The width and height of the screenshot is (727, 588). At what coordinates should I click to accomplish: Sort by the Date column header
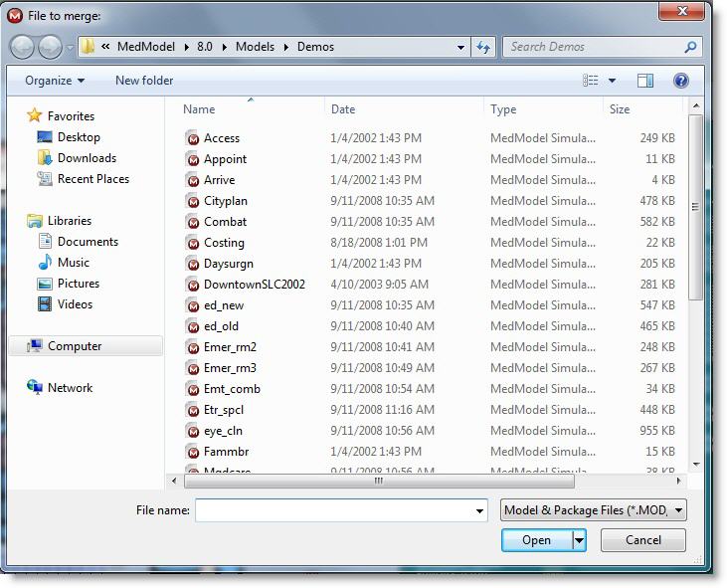[343, 109]
